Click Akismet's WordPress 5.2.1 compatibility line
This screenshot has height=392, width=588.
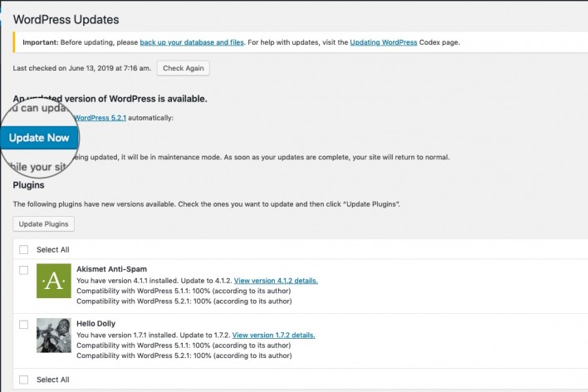click(184, 301)
